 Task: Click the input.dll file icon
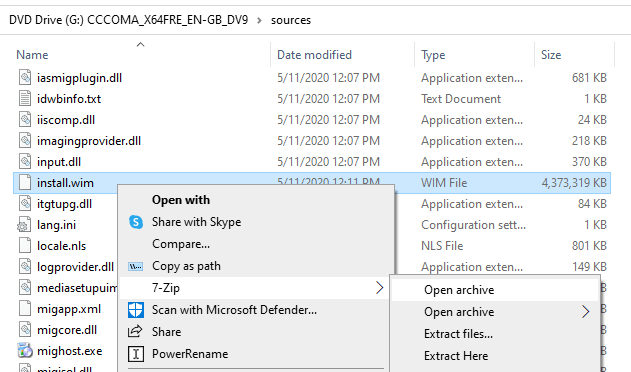click(x=25, y=161)
